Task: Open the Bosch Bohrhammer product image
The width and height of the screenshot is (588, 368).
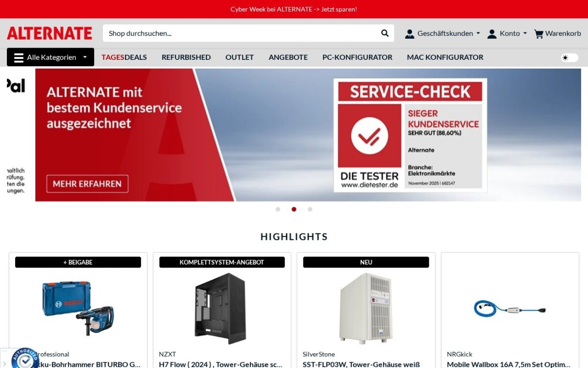Action: coord(78,308)
